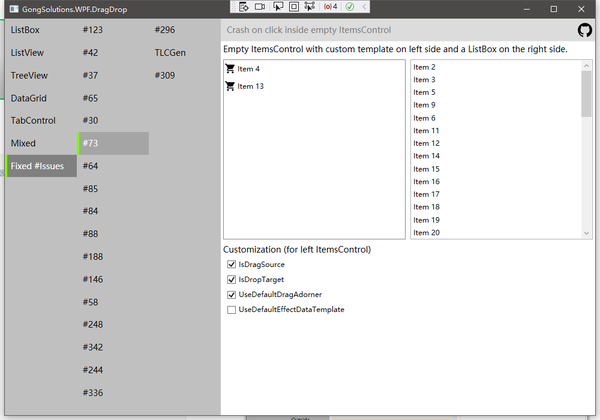Screen dimensions: 600x420
Task: Open issue #296 sample
Action: (185, 30)
